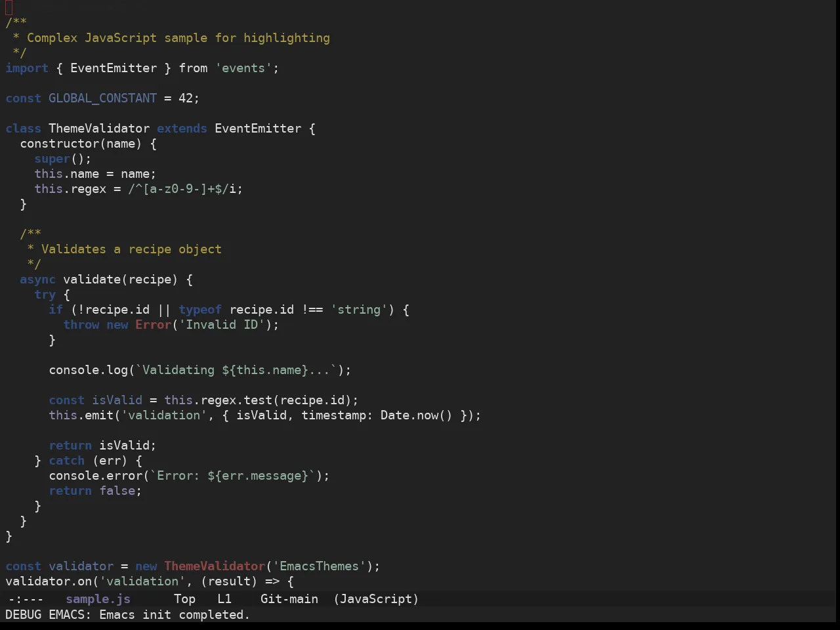840x630 pixels.
Task: Click the regex literal /^[a-z0-9-]+$/i
Action: [x=182, y=188]
